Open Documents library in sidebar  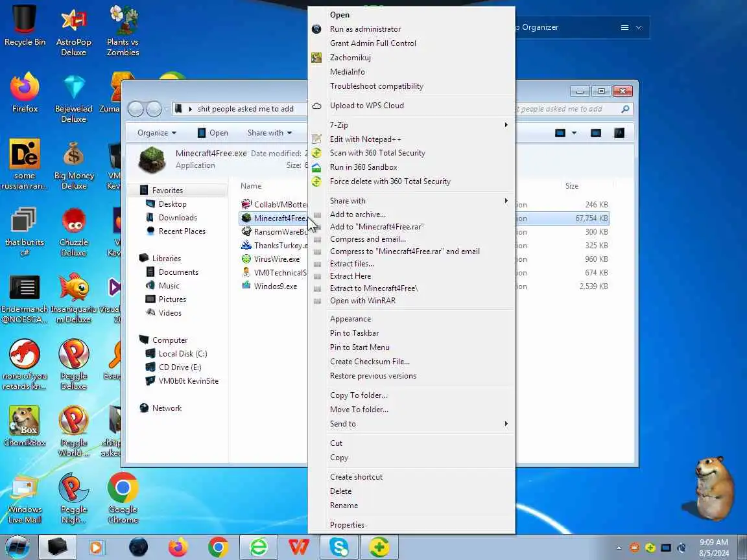point(178,272)
